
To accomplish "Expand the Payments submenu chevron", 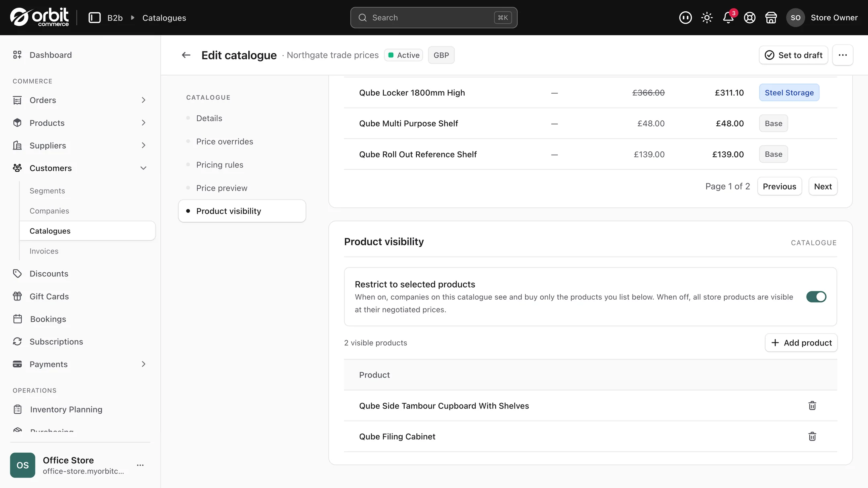I will (143, 364).
